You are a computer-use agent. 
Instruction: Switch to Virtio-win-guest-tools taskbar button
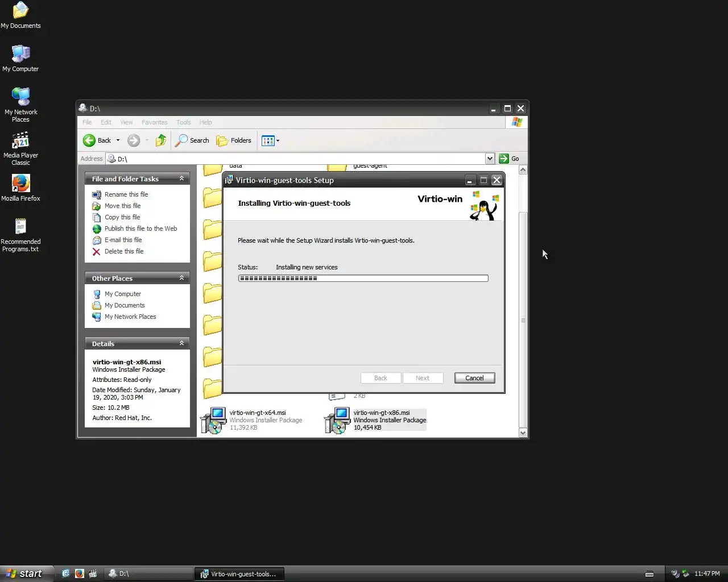tap(239, 573)
